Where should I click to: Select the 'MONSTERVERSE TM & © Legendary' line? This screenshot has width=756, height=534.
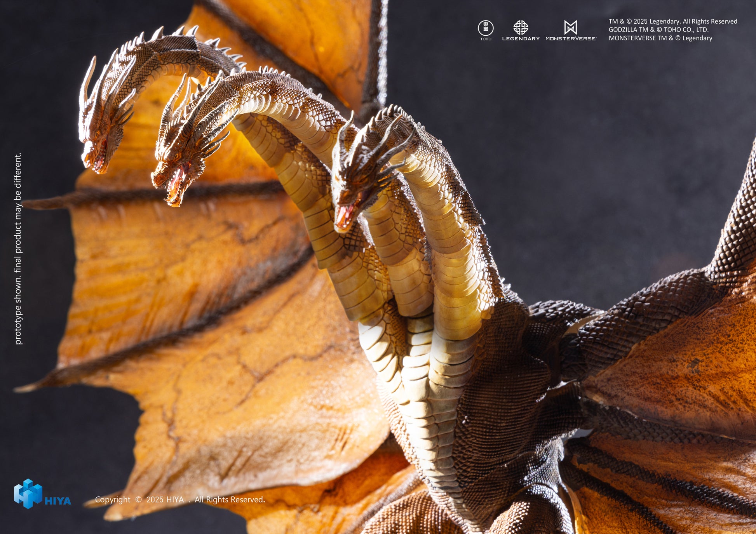pos(660,38)
